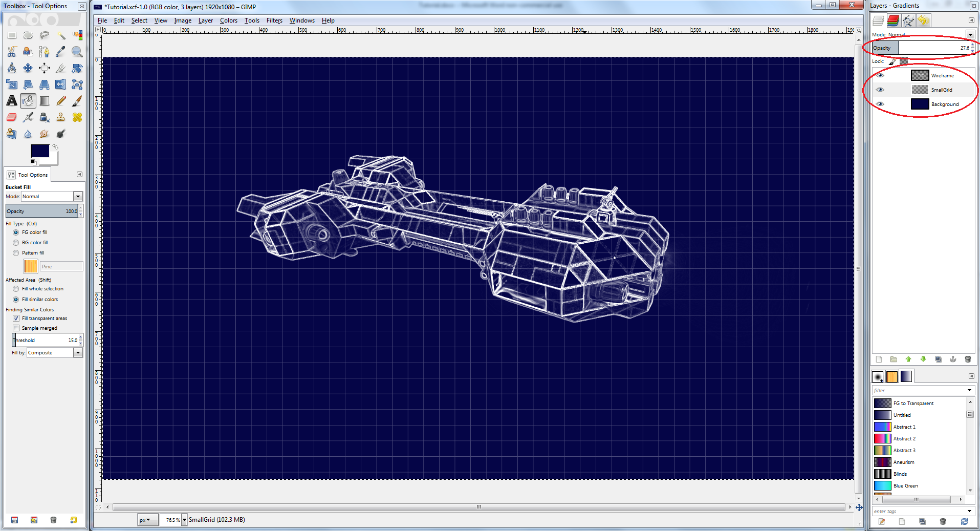
Task: Select the Rectangle Select tool
Action: pos(12,35)
